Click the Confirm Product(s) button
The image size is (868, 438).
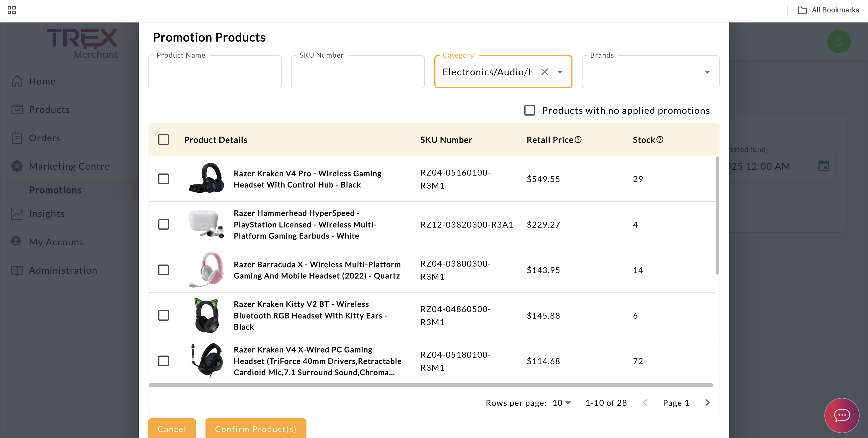click(x=256, y=428)
